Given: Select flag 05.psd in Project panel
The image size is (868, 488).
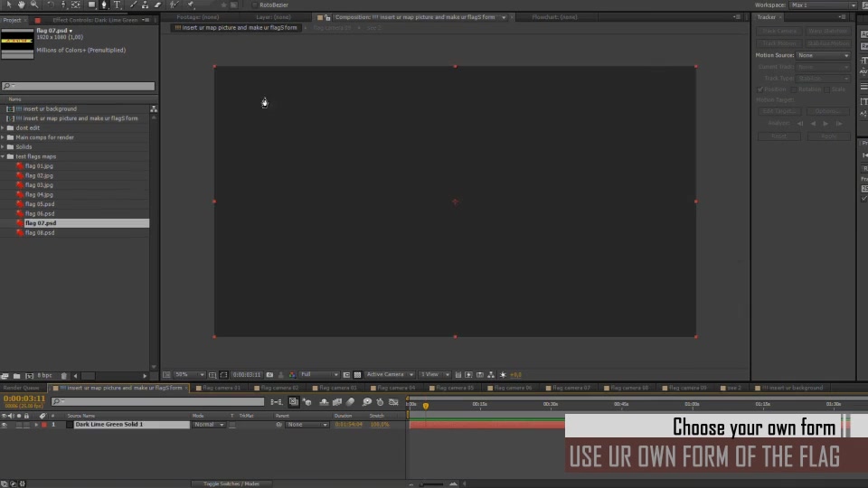Looking at the screenshot, I should pos(39,204).
